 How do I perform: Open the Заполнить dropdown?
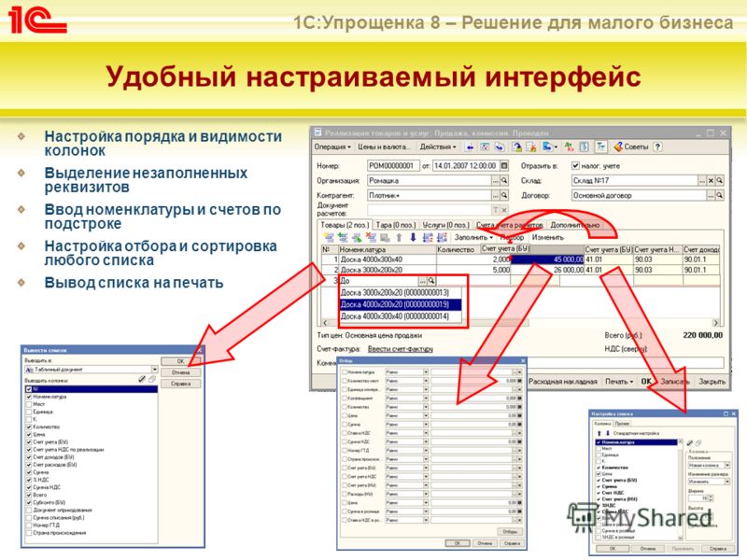(473, 237)
